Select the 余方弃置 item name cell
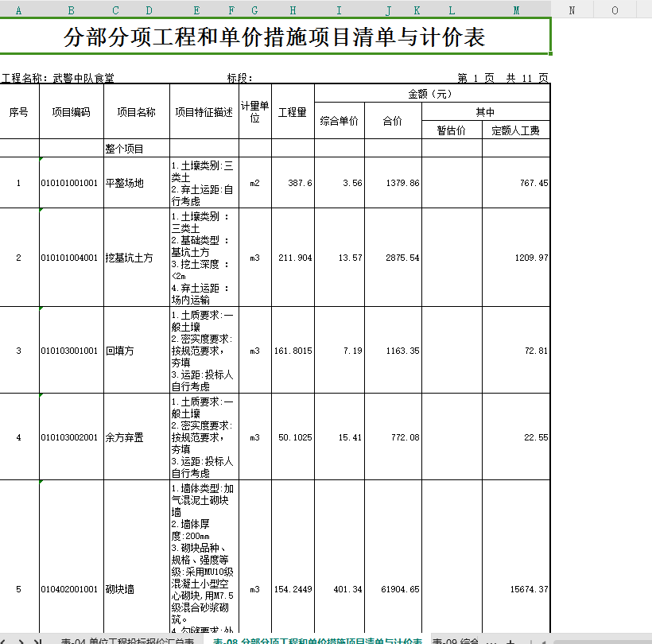This screenshot has width=652, height=644. tap(137, 437)
